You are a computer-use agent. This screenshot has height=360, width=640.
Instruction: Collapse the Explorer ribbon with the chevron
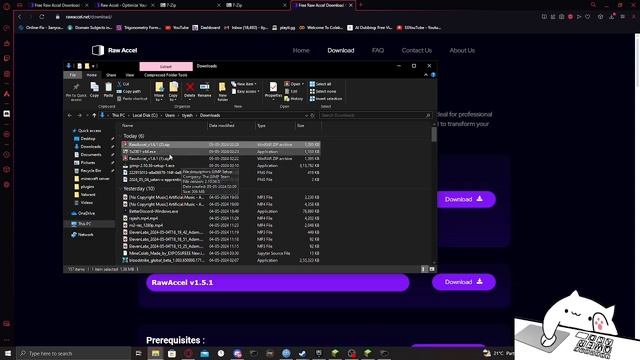(x=426, y=75)
